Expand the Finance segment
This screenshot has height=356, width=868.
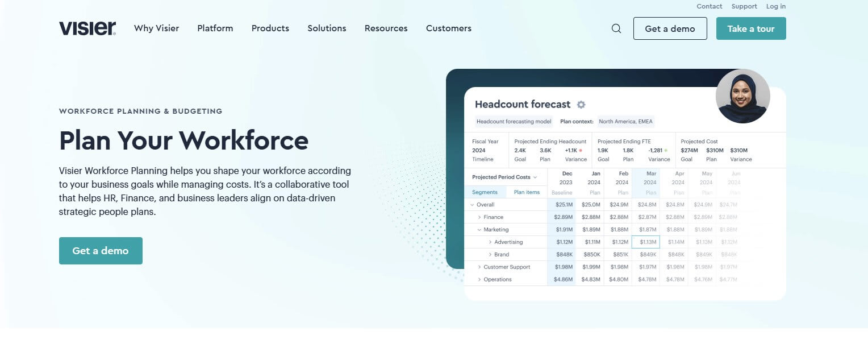pyautogui.click(x=479, y=217)
